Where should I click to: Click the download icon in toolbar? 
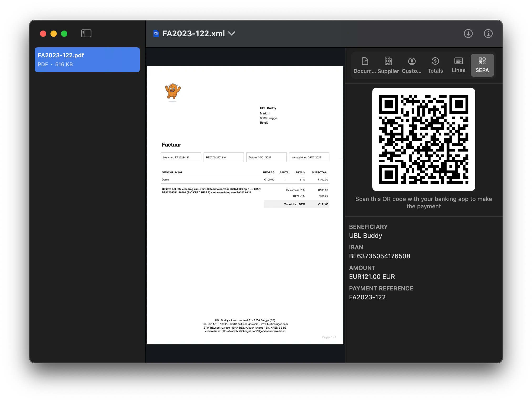click(x=468, y=33)
